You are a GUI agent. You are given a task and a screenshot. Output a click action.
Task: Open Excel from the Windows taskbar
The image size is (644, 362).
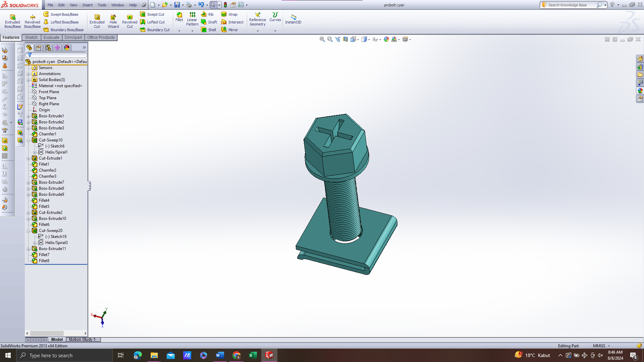point(253,355)
